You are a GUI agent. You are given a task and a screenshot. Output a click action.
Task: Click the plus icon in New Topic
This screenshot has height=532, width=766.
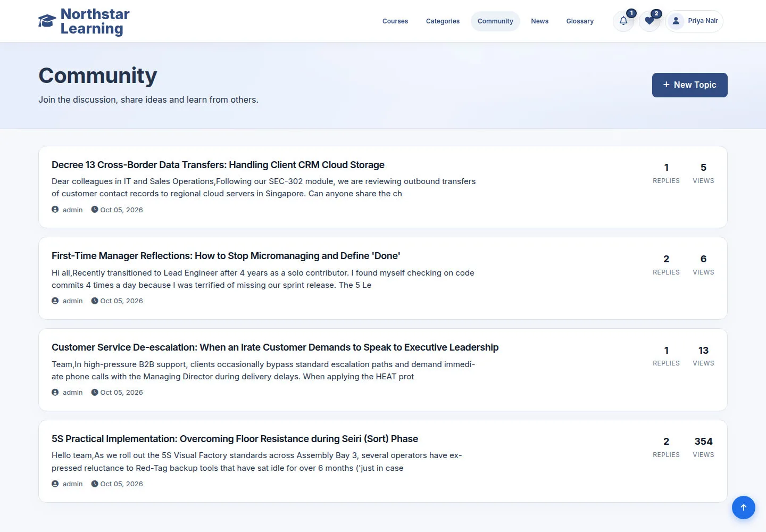(x=666, y=85)
